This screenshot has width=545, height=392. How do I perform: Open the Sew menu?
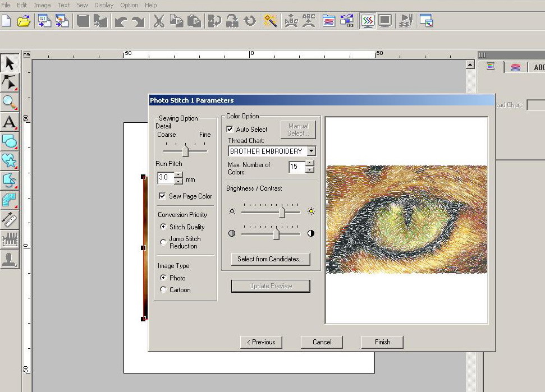pos(82,5)
